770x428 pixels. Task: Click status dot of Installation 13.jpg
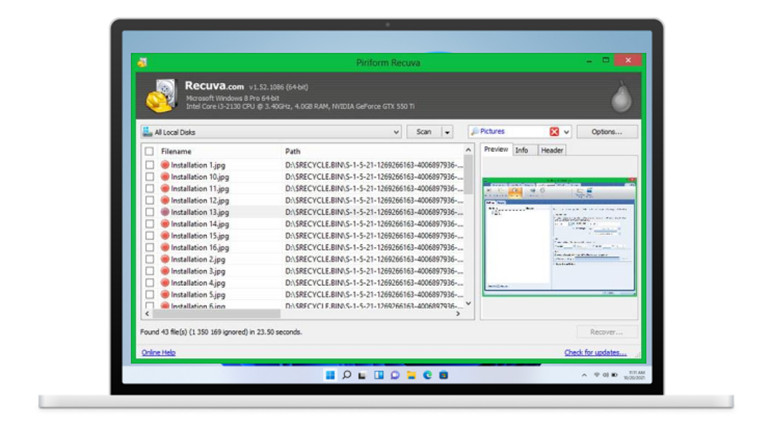[165, 212]
